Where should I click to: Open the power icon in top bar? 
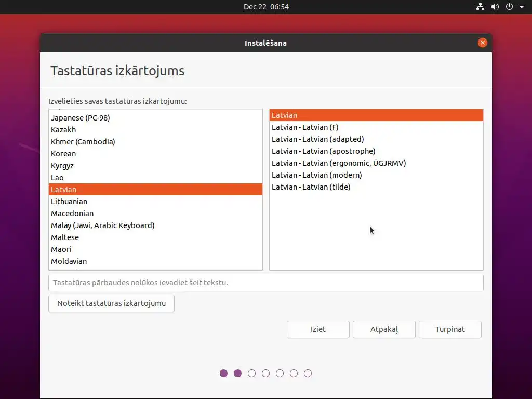509,7
